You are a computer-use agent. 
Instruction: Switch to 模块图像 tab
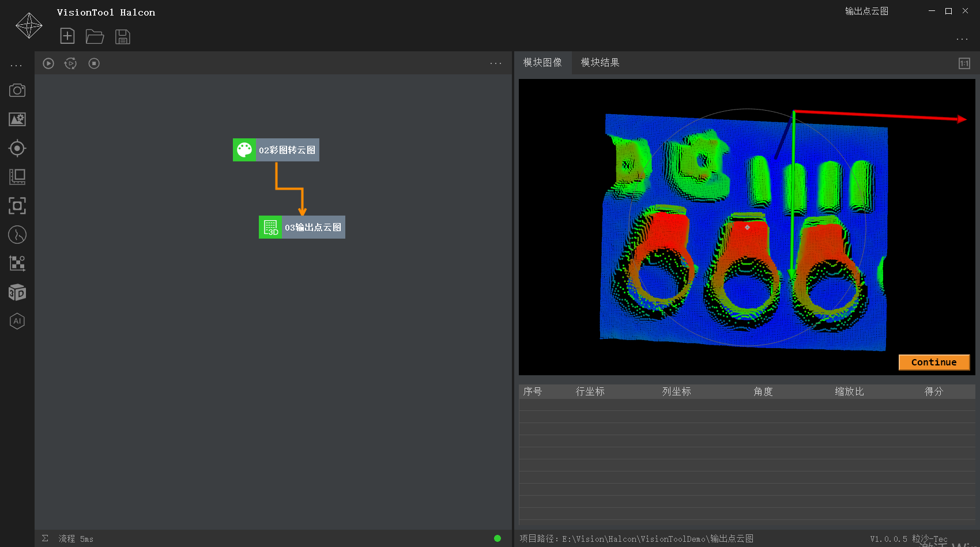click(x=542, y=62)
